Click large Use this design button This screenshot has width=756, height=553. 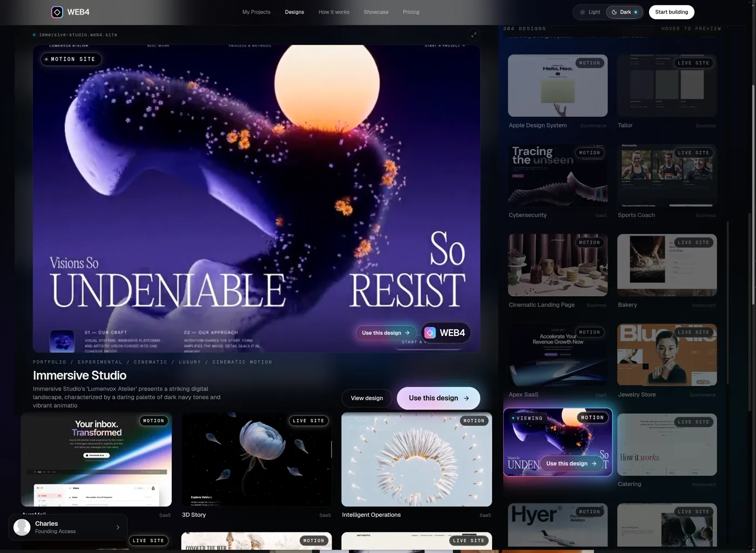(x=438, y=398)
